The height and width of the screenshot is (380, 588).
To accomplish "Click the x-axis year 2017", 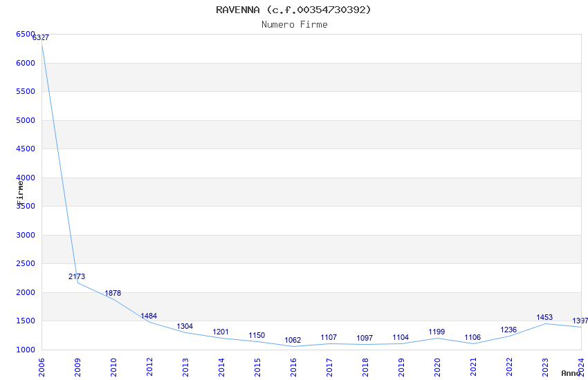I will (x=329, y=368).
